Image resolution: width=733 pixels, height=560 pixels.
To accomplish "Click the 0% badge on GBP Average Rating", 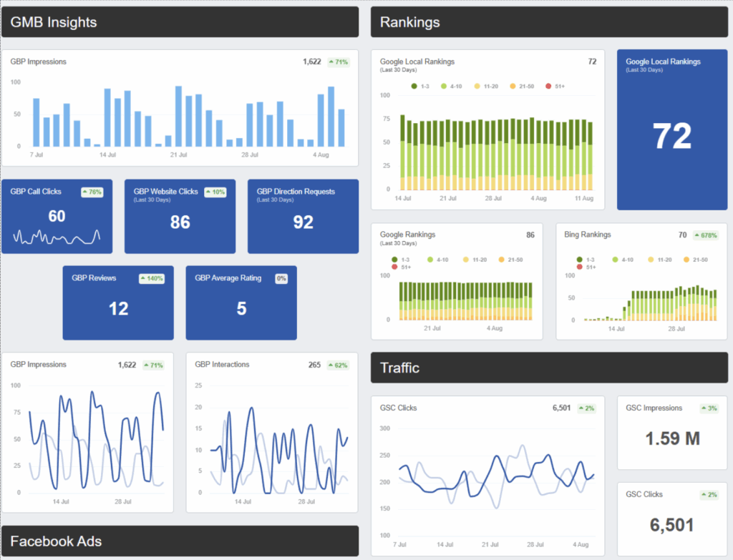I will click(281, 278).
